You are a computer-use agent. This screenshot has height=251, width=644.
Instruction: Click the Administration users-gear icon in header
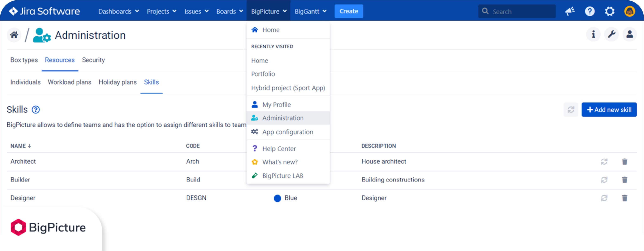(x=42, y=35)
